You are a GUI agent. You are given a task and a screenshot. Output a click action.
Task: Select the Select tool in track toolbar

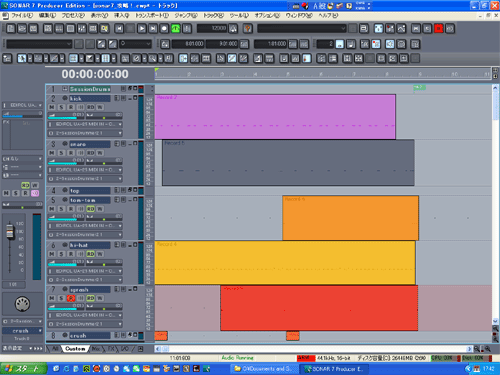[x=22, y=59]
